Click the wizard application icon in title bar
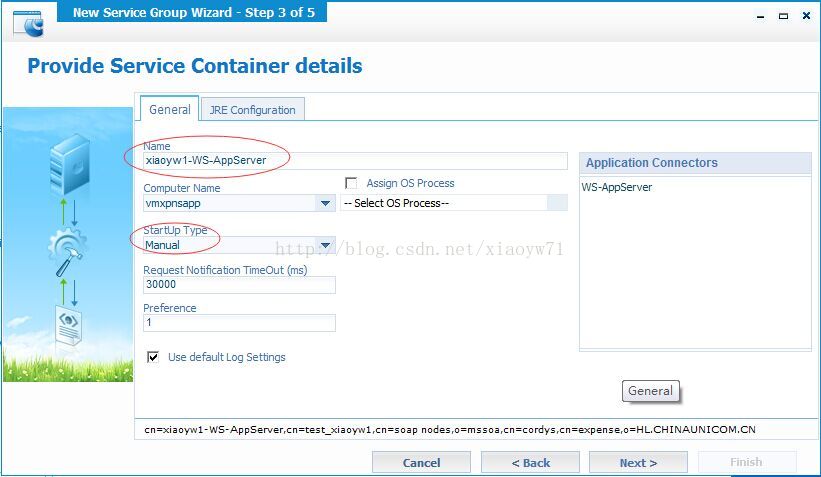Viewport: 821px width, 477px height. pos(28,24)
